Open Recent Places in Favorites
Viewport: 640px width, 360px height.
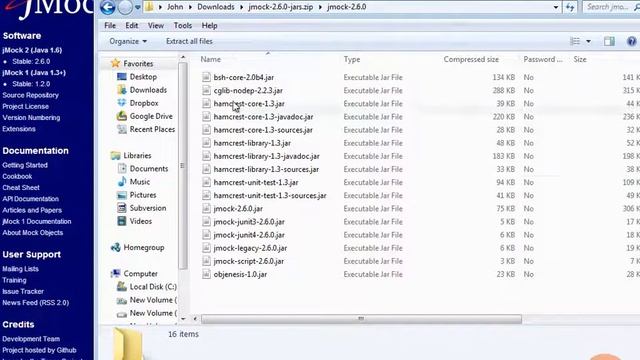152,129
